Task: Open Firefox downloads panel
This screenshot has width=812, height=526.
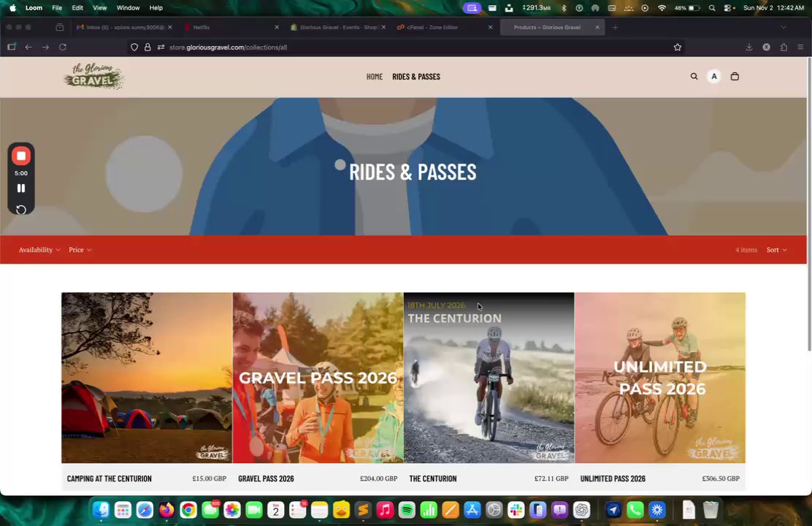Action: [748, 47]
